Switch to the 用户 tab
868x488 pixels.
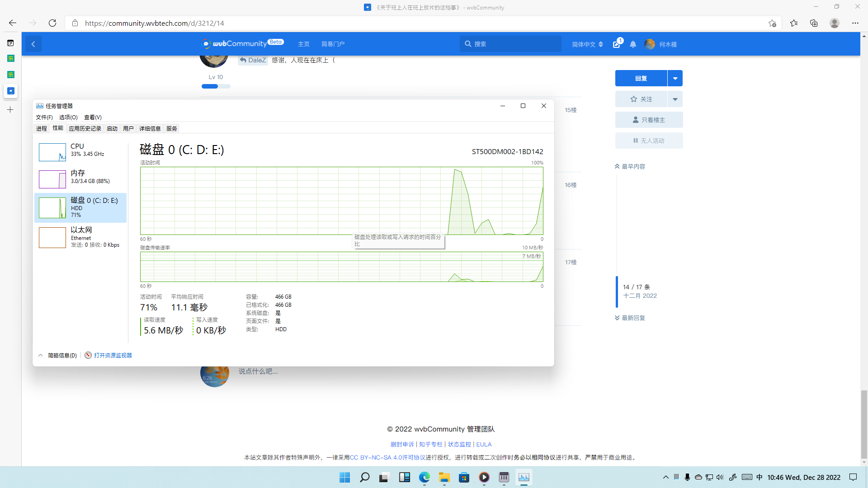[128, 128]
